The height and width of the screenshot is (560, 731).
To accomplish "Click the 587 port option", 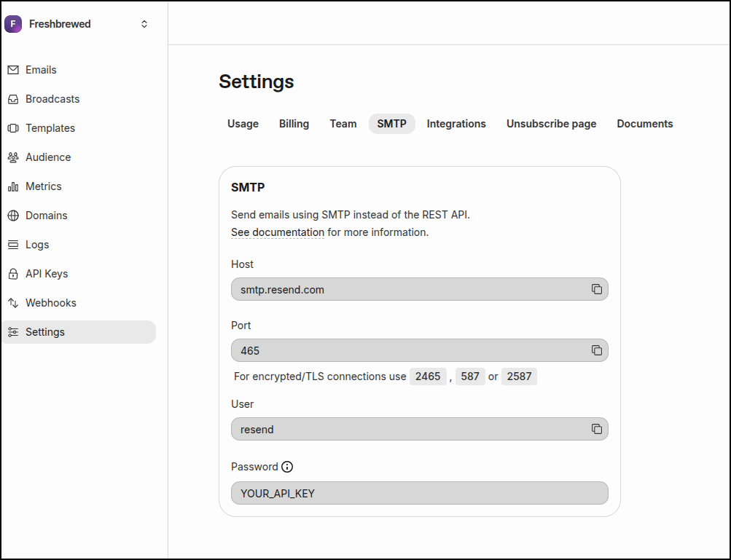I will pyautogui.click(x=470, y=376).
